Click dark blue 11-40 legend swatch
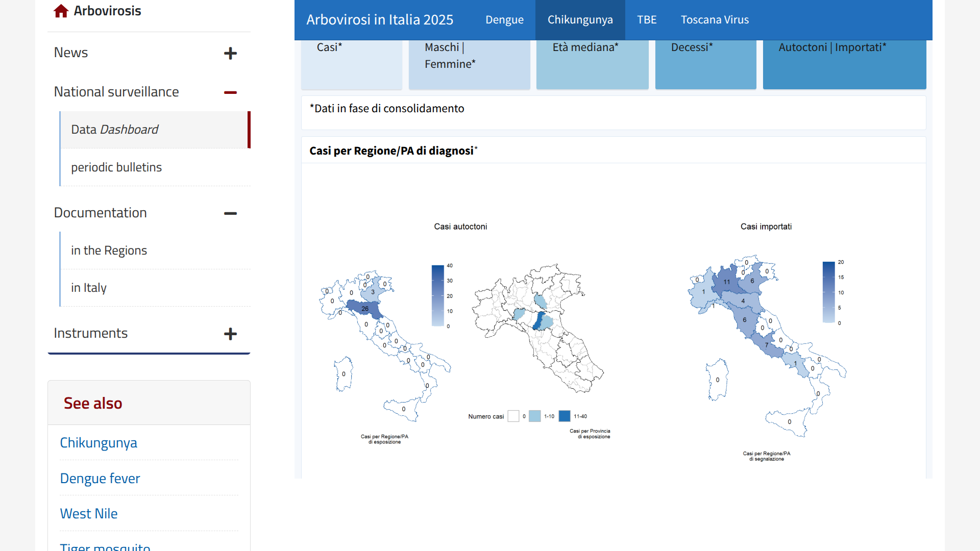Image resolution: width=980 pixels, height=551 pixels. click(x=564, y=416)
